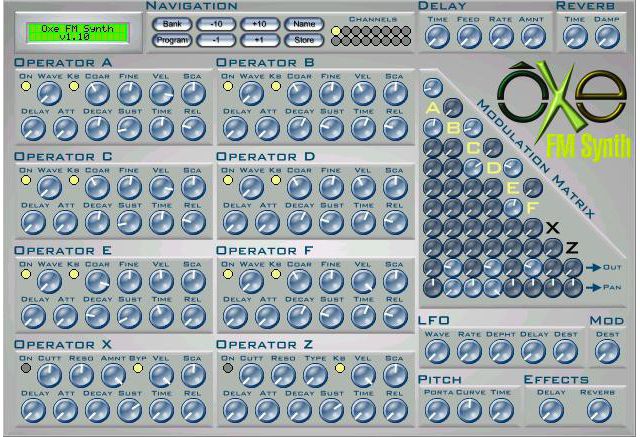This screenshot has height=437, width=640.
Task: Click the LFO Rate knob
Action: (x=469, y=351)
